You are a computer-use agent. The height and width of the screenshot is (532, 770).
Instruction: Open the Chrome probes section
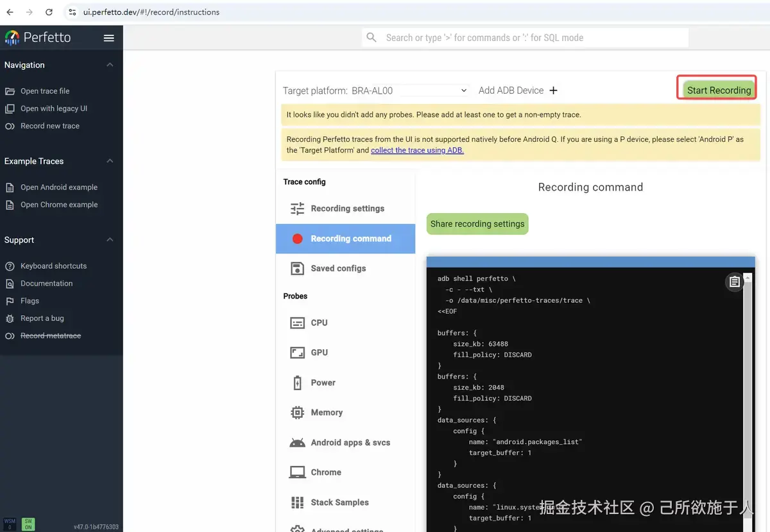[x=346, y=472]
